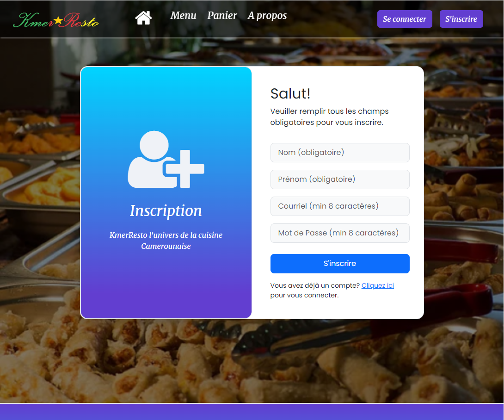The image size is (504, 420).
Task: Navigate to A propos
Action: coord(267,16)
